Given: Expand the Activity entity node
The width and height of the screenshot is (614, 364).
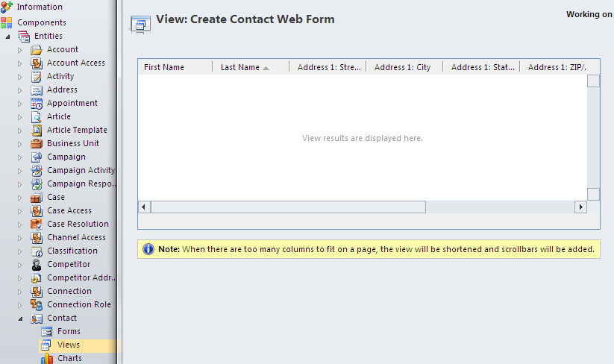Looking at the screenshot, I should [20, 77].
